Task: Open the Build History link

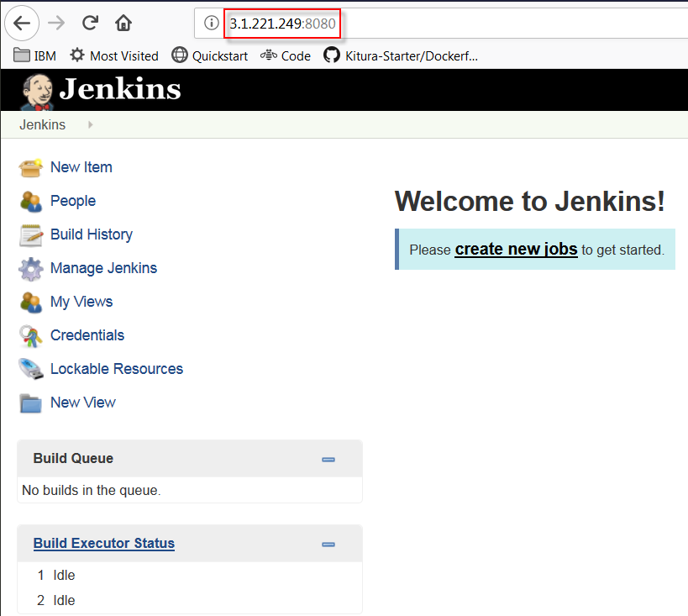Action: [92, 234]
